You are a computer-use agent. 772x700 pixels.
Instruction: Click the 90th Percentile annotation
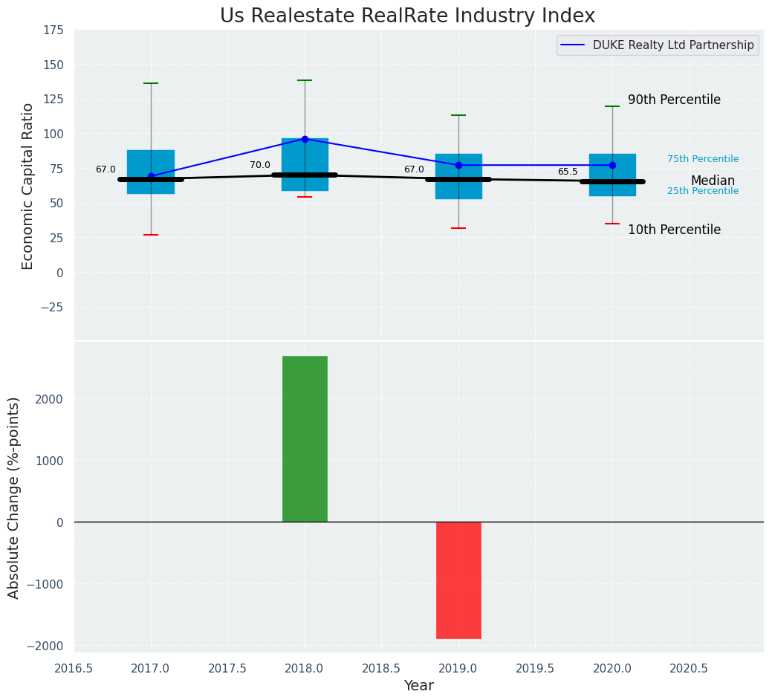click(x=674, y=100)
